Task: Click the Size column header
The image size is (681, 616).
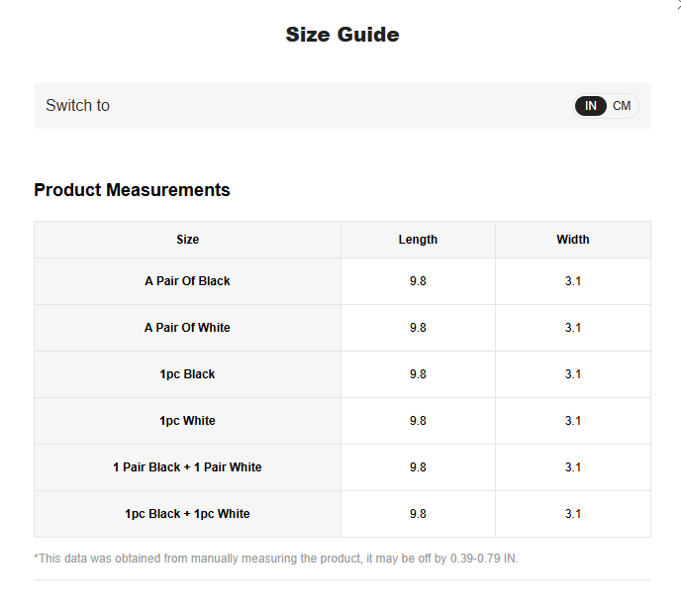Action: click(x=187, y=240)
